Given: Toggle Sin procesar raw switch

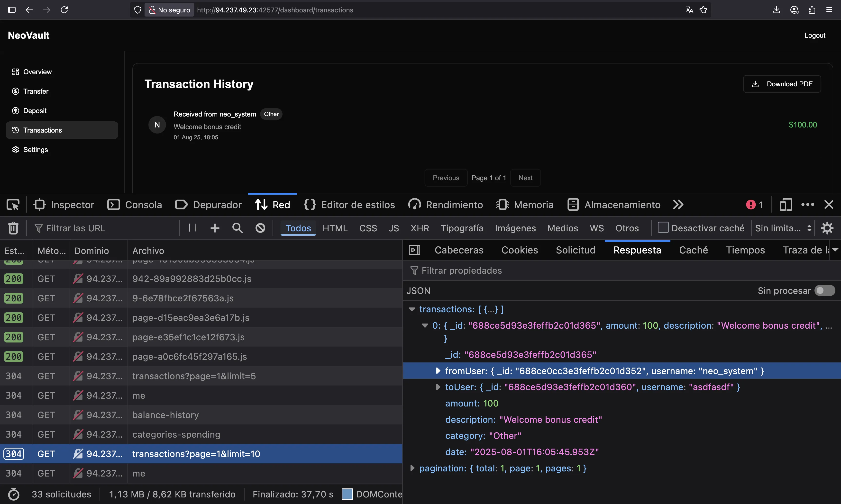Looking at the screenshot, I should (825, 291).
